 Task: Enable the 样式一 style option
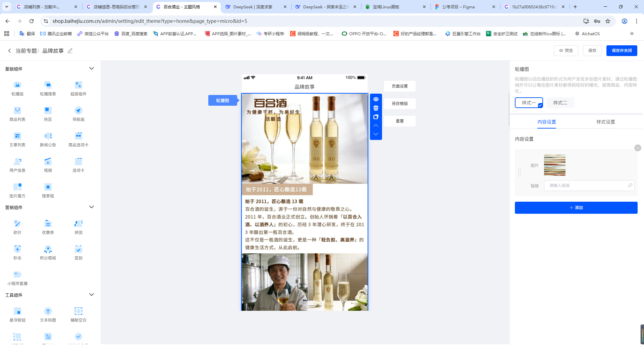[x=529, y=103]
